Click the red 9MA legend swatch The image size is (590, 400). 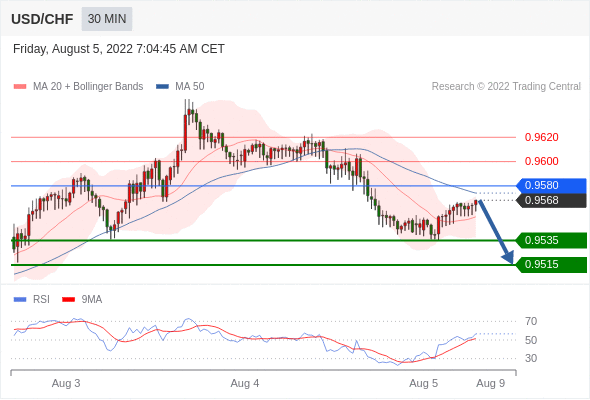tap(68, 300)
